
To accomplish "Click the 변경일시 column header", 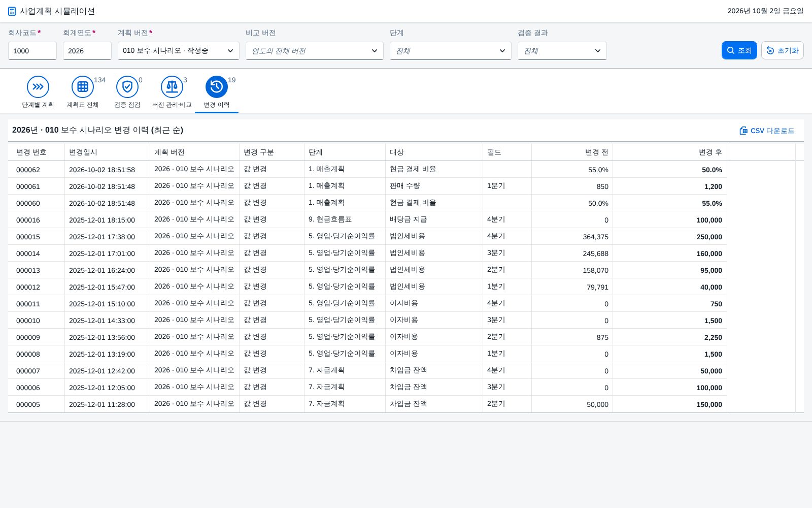I will [108, 152].
